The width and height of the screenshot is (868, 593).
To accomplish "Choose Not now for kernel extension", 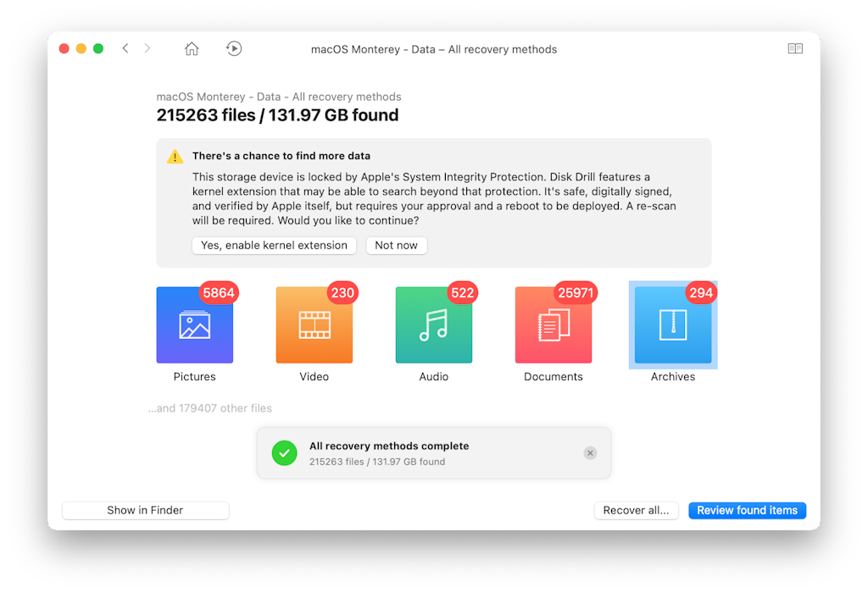I will pyautogui.click(x=396, y=246).
